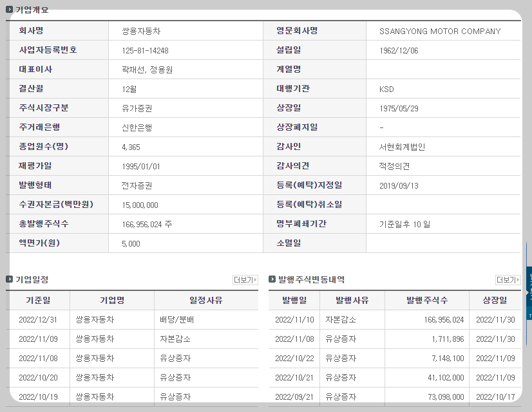This screenshot has width=532, height=412.
Task: Click the 기업일정 section bullet icon
Action: pyautogui.click(x=10, y=279)
